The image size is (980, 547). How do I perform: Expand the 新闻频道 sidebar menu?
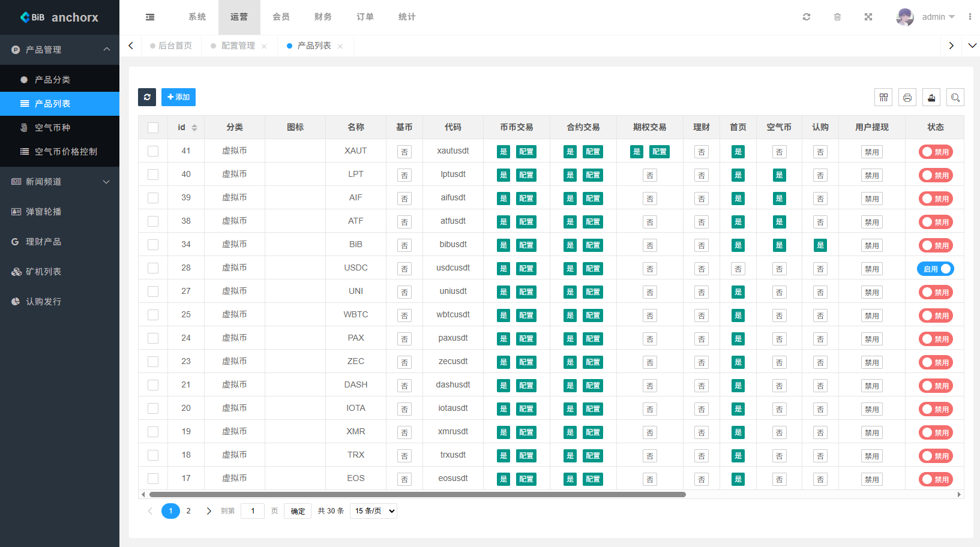click(60, 182)
